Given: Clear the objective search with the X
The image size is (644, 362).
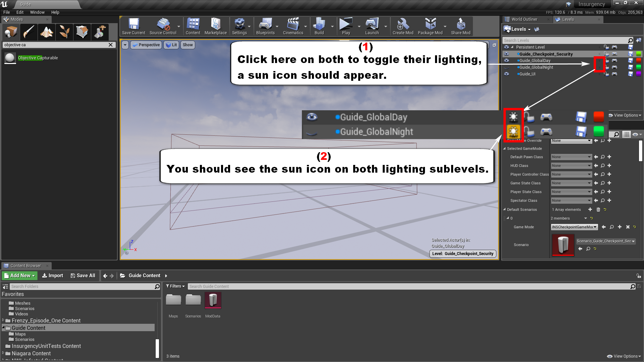Looking at the screenshot, I should coord(111,45).
